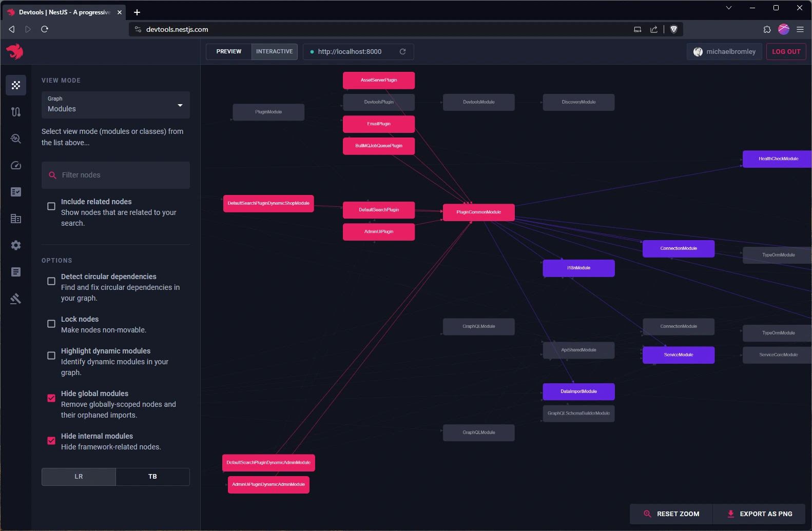Open the speedometer performance sidebar icon
This screenshot has width=812, height=531.
(x=16, y=165)
